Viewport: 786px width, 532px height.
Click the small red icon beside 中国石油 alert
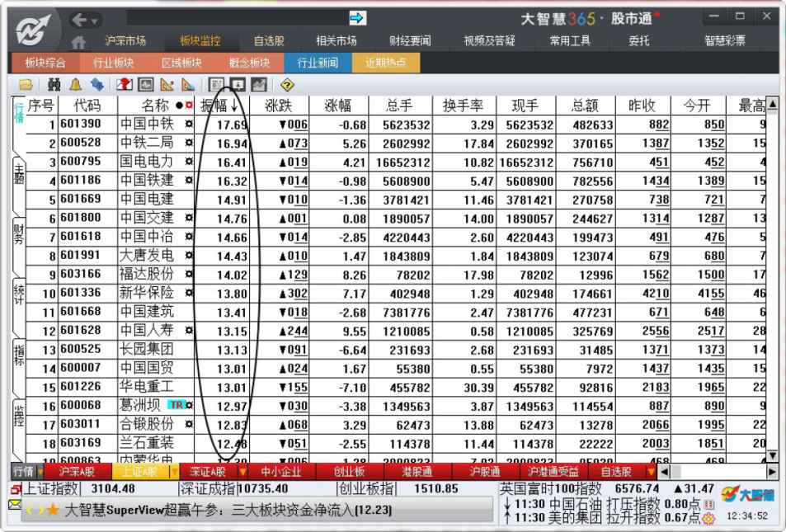pyautogui.click(x=708, y=503)
